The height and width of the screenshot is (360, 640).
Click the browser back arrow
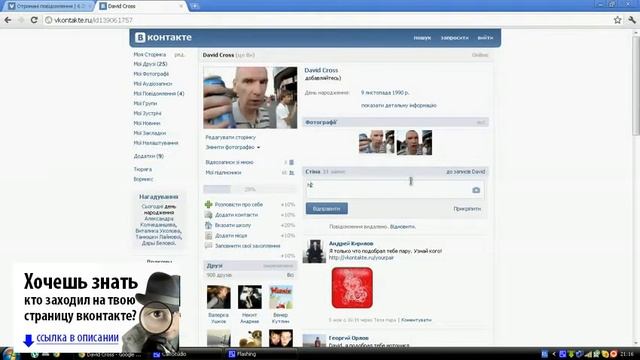coord(8,20)
